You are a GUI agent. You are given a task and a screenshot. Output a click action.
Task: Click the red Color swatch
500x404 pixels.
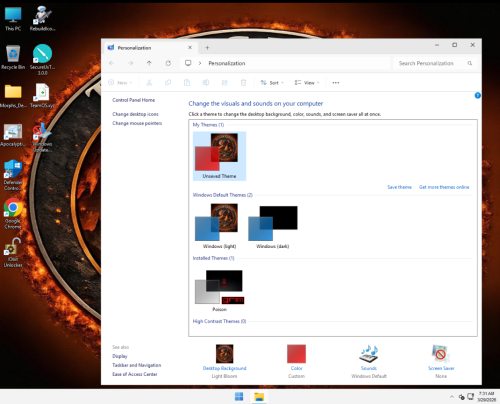(x=296, y=354)
